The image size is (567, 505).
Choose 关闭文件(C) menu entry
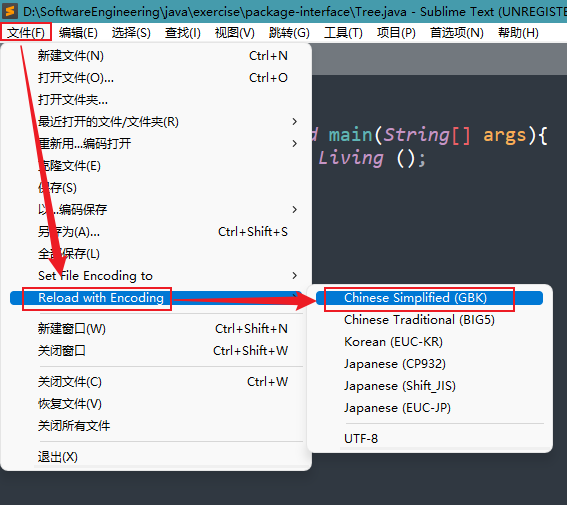156,382
